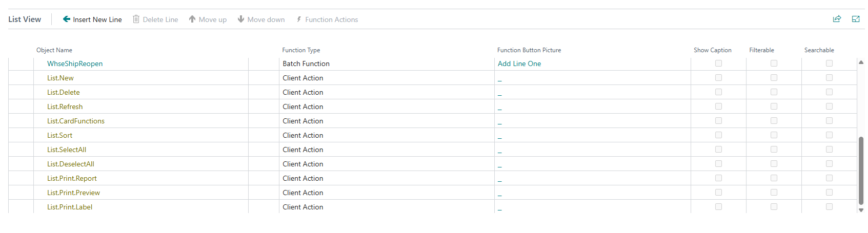Open the Function Actions menu

pos(331,19)
